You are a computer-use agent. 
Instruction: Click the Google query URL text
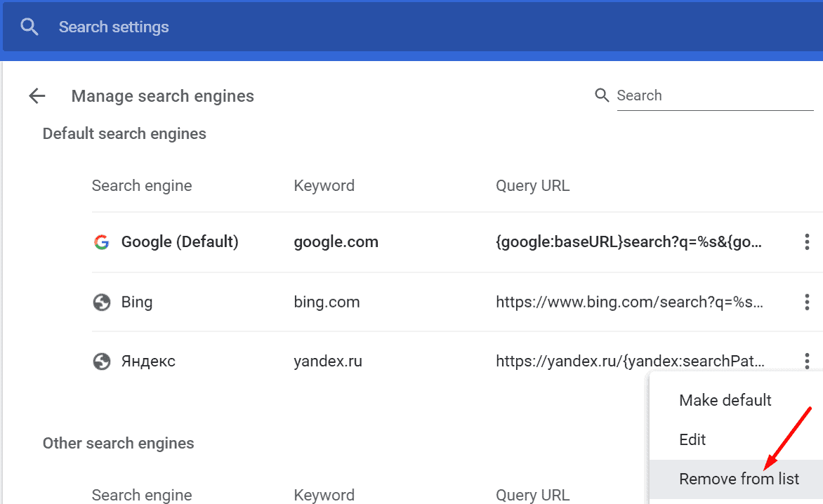[628, 242]
